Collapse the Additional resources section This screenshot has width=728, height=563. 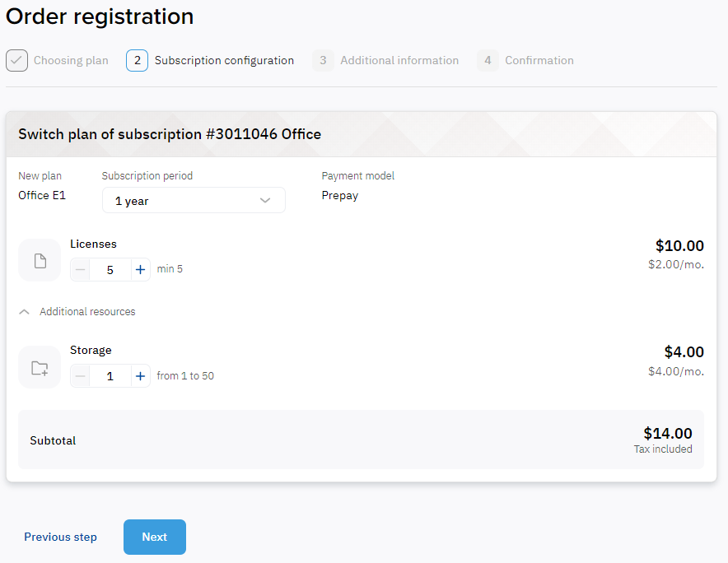[24, 311]
